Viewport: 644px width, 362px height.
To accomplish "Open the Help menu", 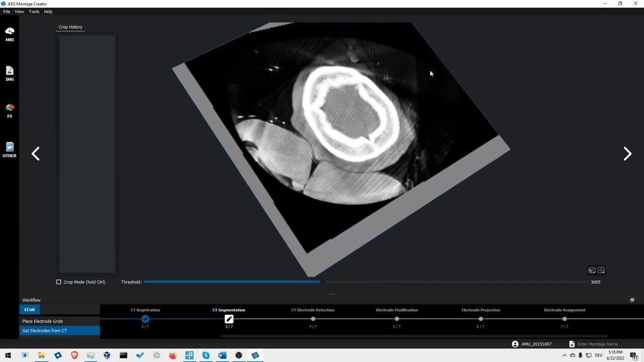I will [x=48, y=12].
